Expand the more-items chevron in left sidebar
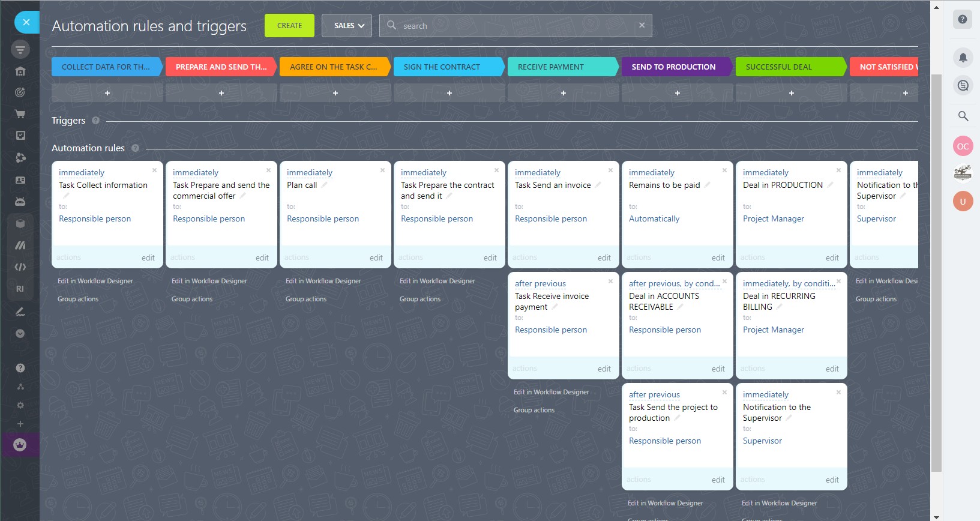 20,334
